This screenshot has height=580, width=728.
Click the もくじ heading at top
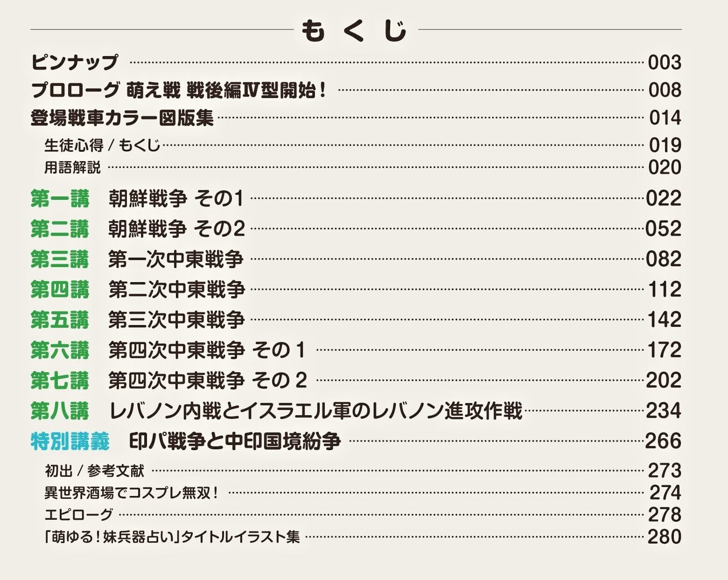[355, 31]
